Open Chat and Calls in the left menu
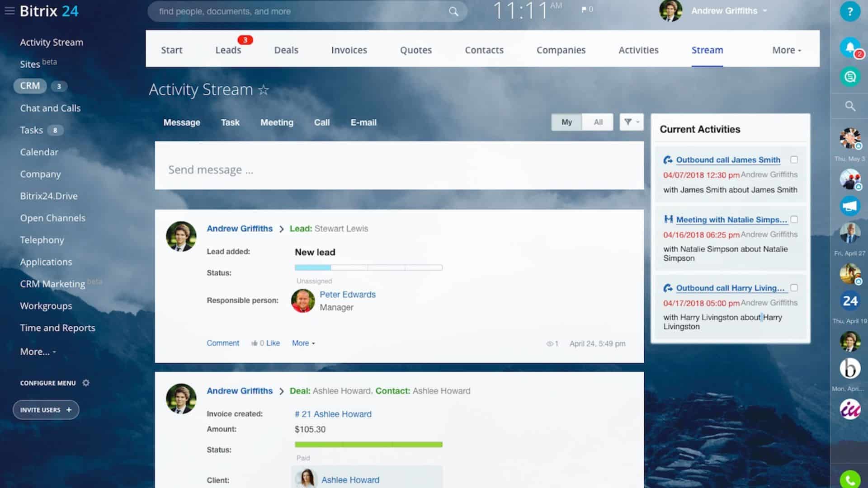 tap(50, 108)
